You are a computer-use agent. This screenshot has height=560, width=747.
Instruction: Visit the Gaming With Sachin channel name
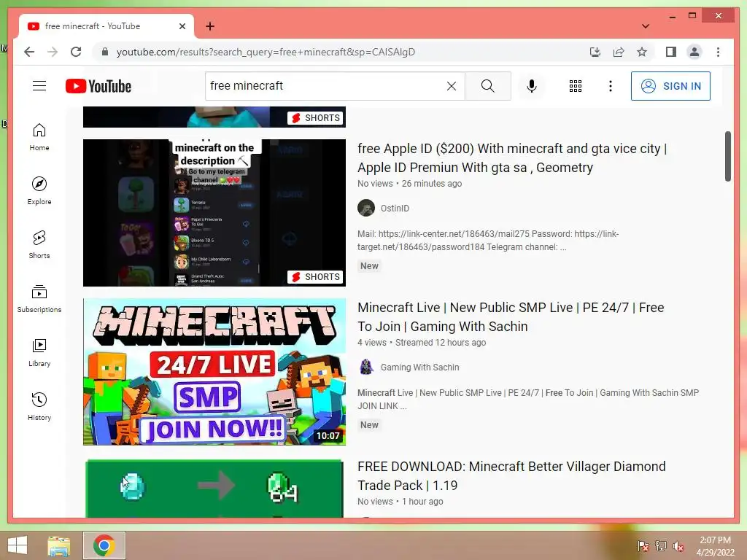(x=419, y=367)
